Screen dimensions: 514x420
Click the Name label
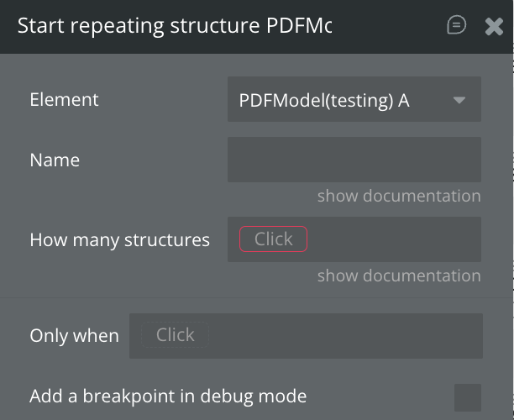tap(55, 160)
